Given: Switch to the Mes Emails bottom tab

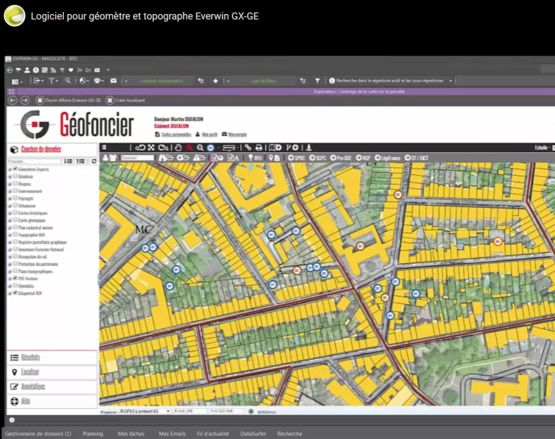Looking at the screenshot, I should (x=172, y=434).
